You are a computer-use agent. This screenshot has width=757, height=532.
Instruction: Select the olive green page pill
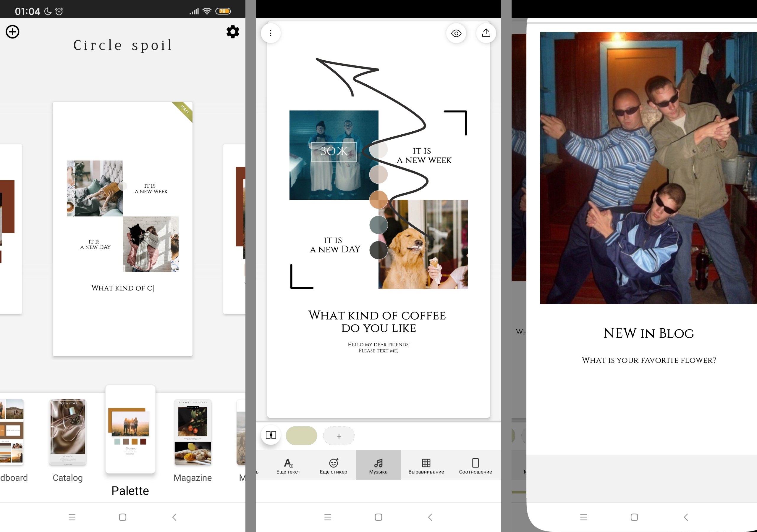(x=301, y=436)
